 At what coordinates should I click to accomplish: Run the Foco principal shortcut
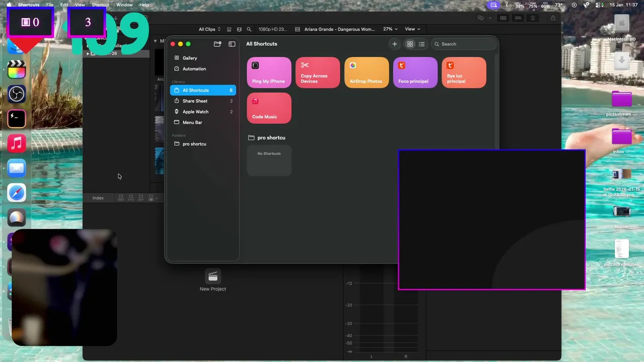(416, 72)
